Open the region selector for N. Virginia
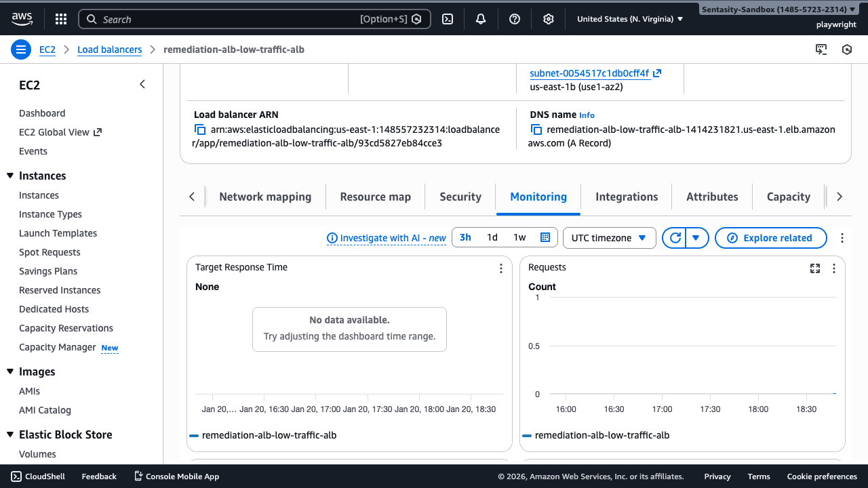Screen dimensions: 868x488 click(x=629, y=19)
